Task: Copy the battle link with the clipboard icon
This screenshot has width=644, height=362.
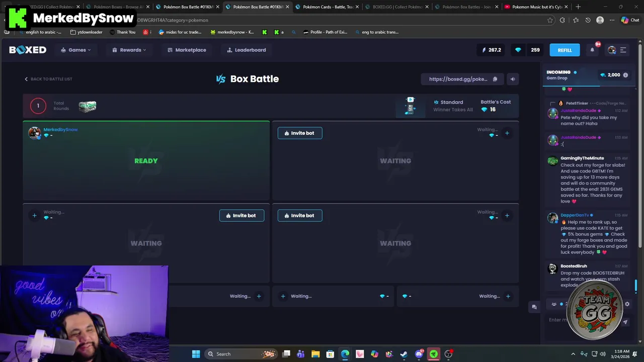Action: tap(495, 79)
